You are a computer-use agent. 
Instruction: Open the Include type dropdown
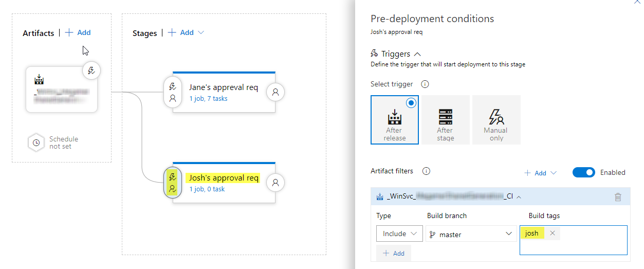[x=399, y=234]
